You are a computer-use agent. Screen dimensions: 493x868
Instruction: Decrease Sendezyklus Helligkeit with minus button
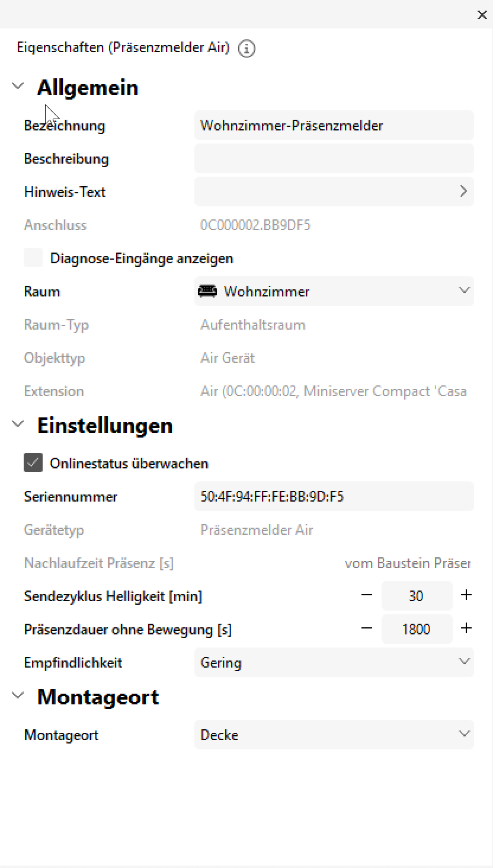pos(367,595)
